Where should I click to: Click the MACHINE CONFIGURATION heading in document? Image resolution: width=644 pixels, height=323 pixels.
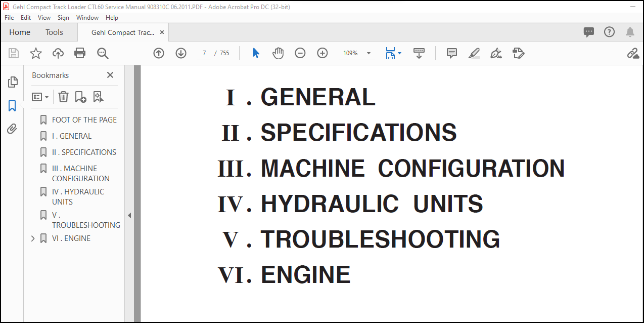click(412, 169)
